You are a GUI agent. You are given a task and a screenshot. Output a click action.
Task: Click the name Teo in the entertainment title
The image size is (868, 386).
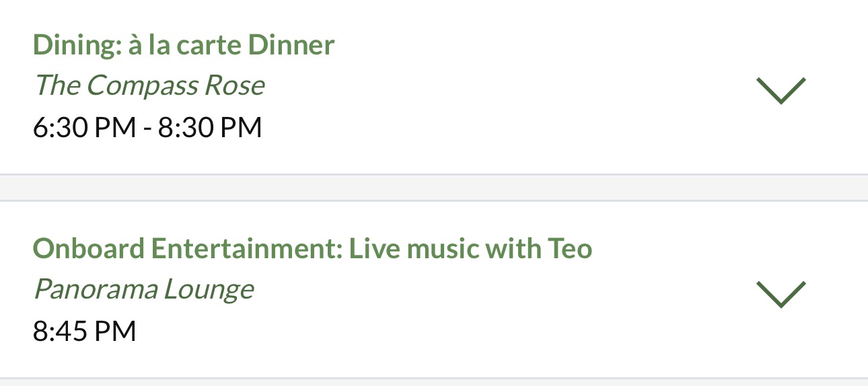[x=569, y=249]
